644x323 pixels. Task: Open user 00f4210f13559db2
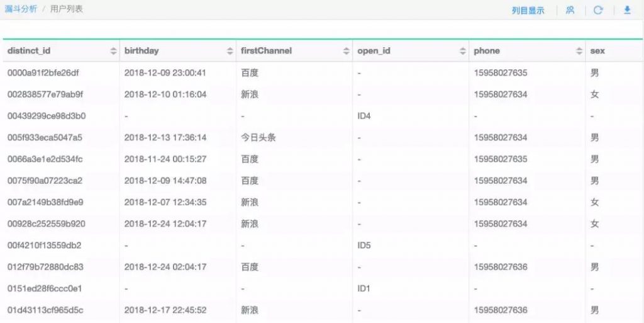click(45, 246)
